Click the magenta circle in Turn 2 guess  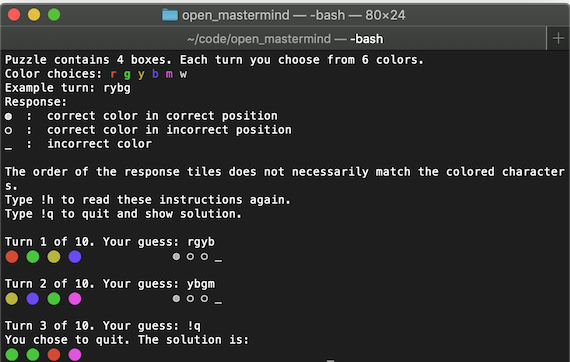[75, 299]
